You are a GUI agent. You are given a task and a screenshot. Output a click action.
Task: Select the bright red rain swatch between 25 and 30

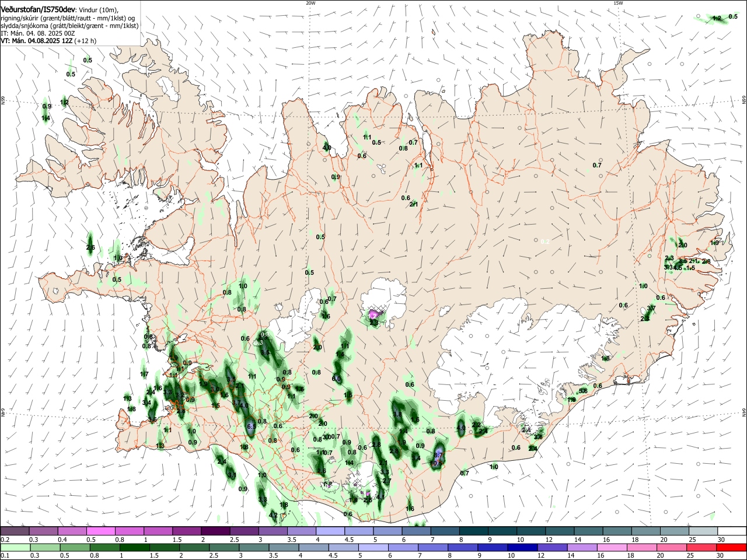[x=701, y=547]
